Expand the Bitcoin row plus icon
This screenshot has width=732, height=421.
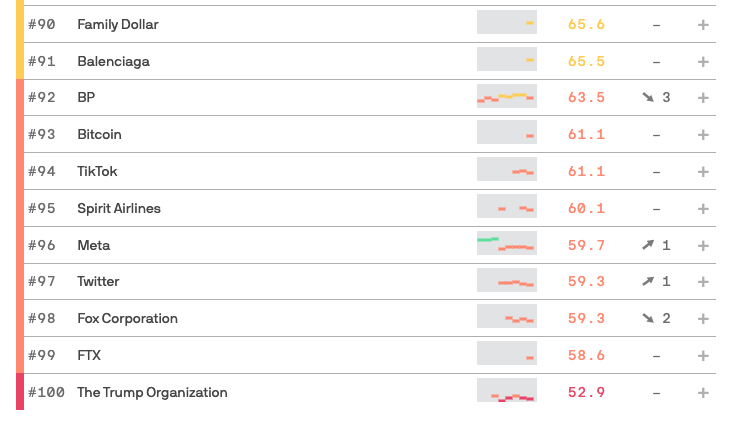(703, 135)
